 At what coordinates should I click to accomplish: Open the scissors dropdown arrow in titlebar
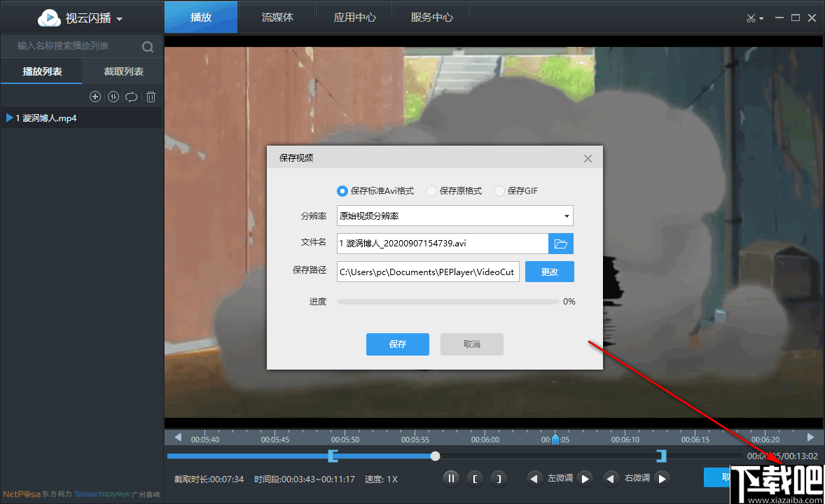(761, 18)
